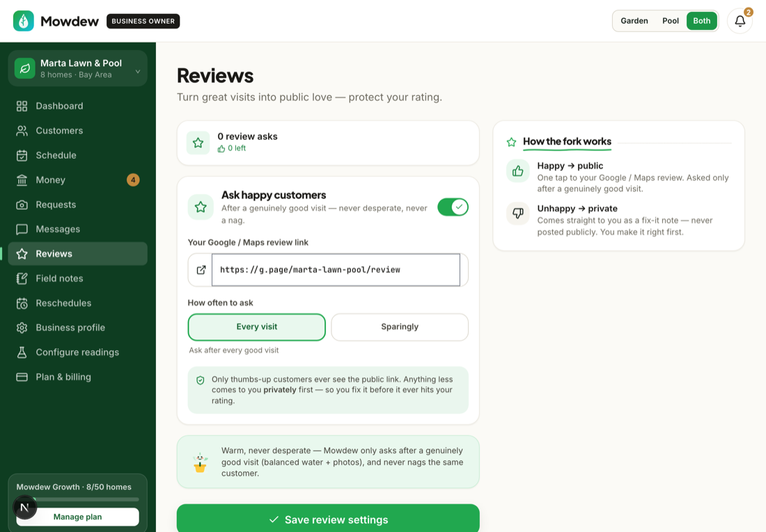The image size is (766, 532).
Task: Click the Google review link input field
Action: [x=336, y=269]
